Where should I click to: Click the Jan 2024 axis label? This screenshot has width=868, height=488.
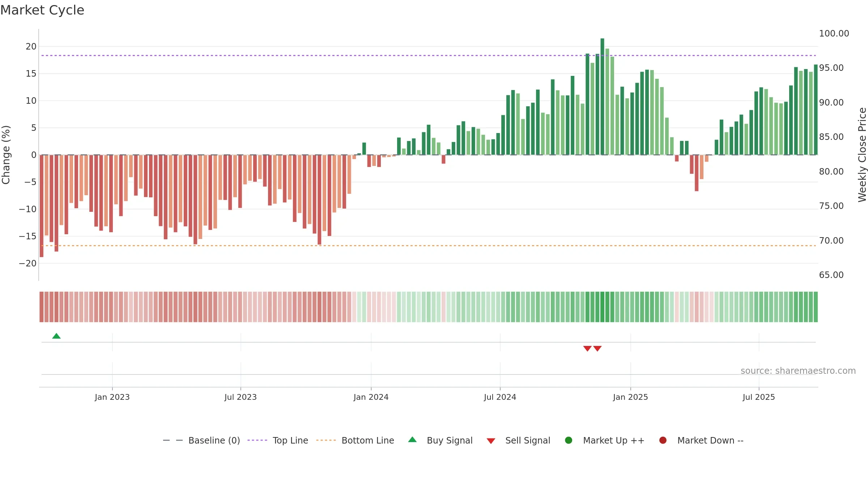pyautogui.click(x=371, y=397)
